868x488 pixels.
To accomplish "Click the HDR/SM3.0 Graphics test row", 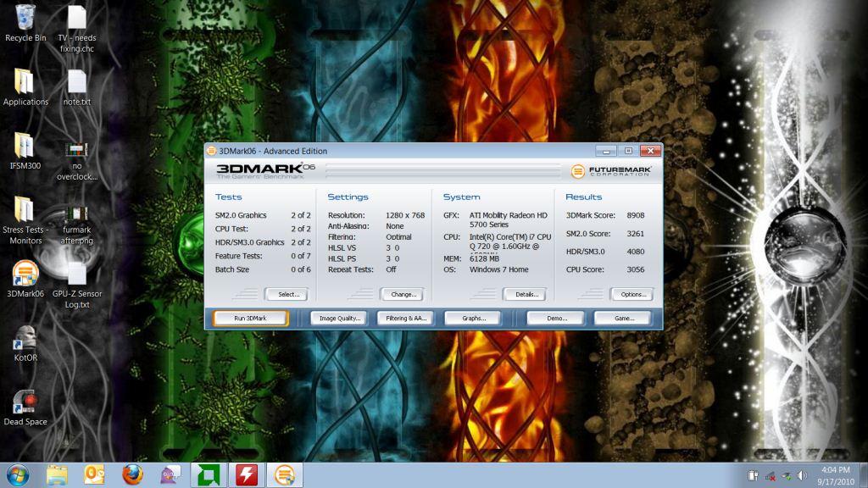I will click(263, 242).
